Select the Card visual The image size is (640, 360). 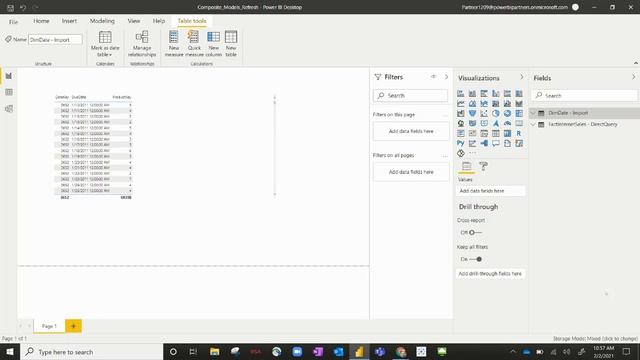[519, 123]
